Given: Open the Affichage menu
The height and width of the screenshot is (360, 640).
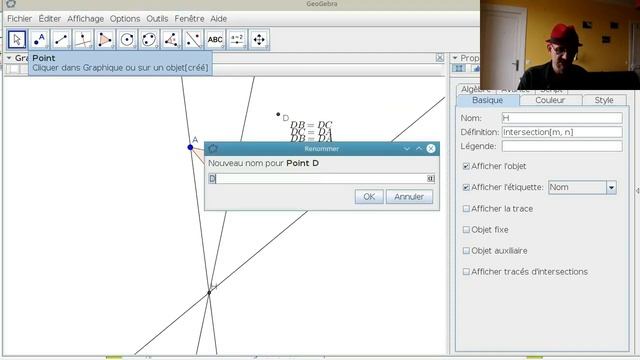Looking at the screenshot, I should 85,19.
